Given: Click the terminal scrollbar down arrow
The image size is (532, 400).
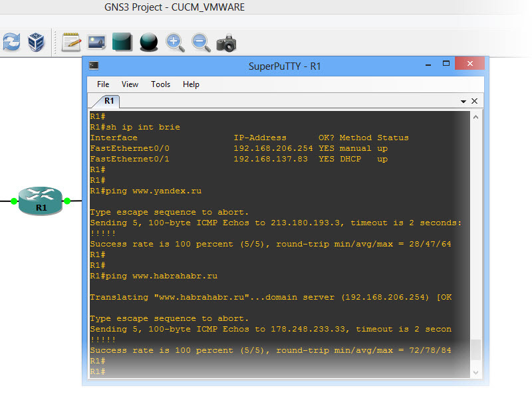Looking at the screenshot, I should (475, 372).
